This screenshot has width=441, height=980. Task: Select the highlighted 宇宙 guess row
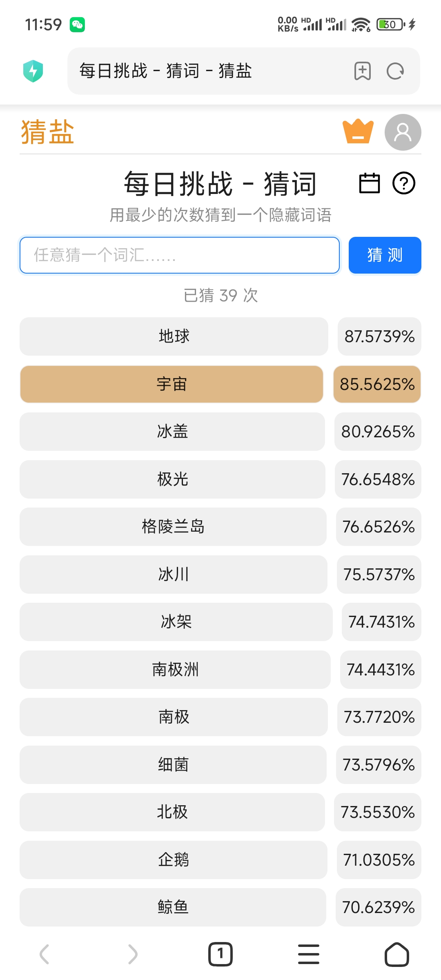pos(171,384)
